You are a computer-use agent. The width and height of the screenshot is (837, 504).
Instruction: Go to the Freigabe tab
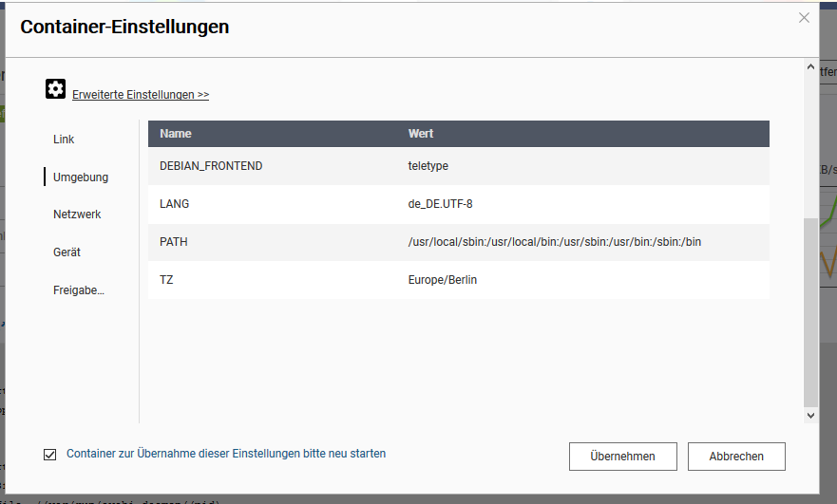coord(79,290)
